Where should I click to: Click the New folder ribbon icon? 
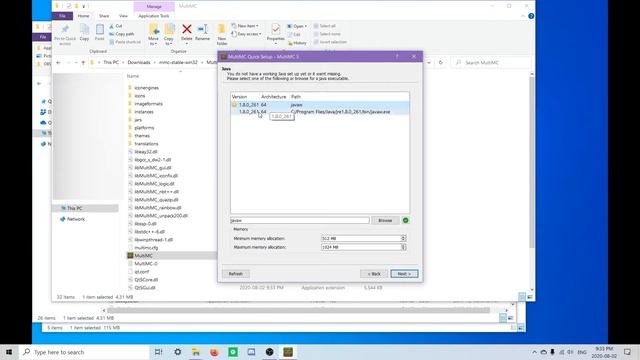[x=222, y=34]
